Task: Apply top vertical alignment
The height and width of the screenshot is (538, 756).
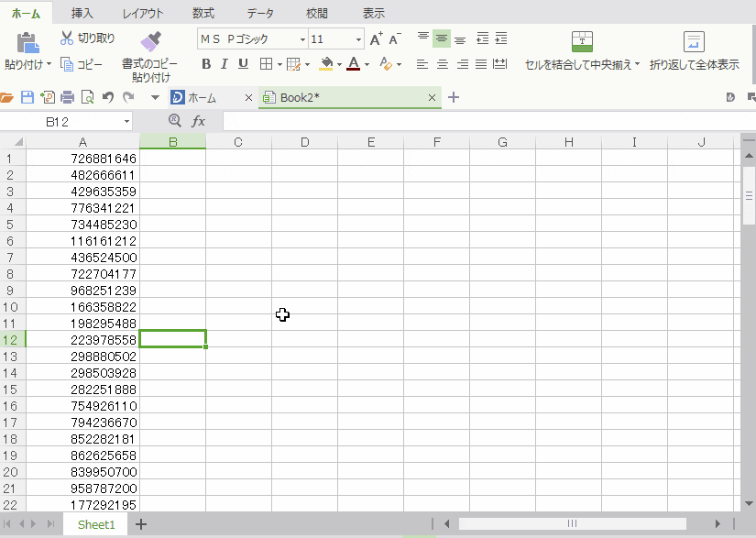Action: click(x=422, y=38)
